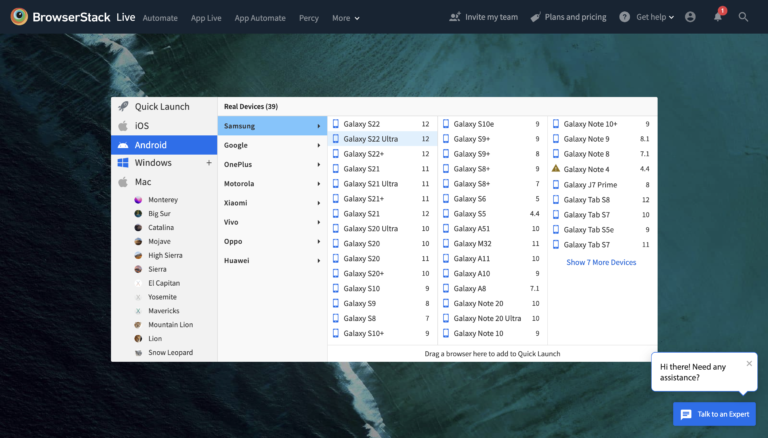The height and width of the screenshot is (438, 768).
Task: Launch Galaxy S21 Ultra device
Action: (x=382, y=184)
